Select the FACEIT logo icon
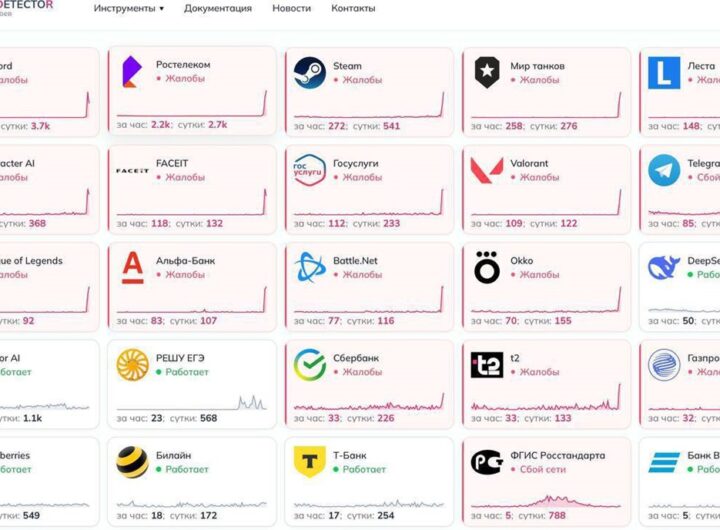Viewport: 720px width, 530px height. [x=132, y=170]
